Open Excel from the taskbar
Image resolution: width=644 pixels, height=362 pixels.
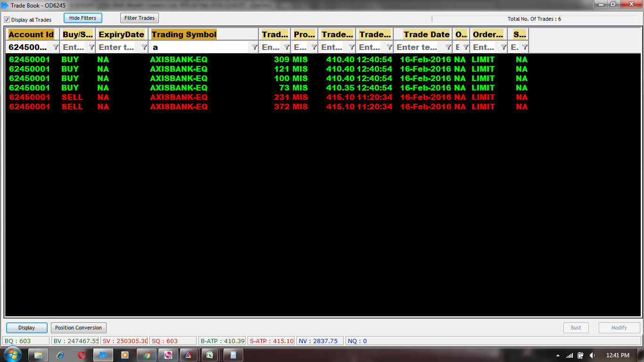(210, 355)
